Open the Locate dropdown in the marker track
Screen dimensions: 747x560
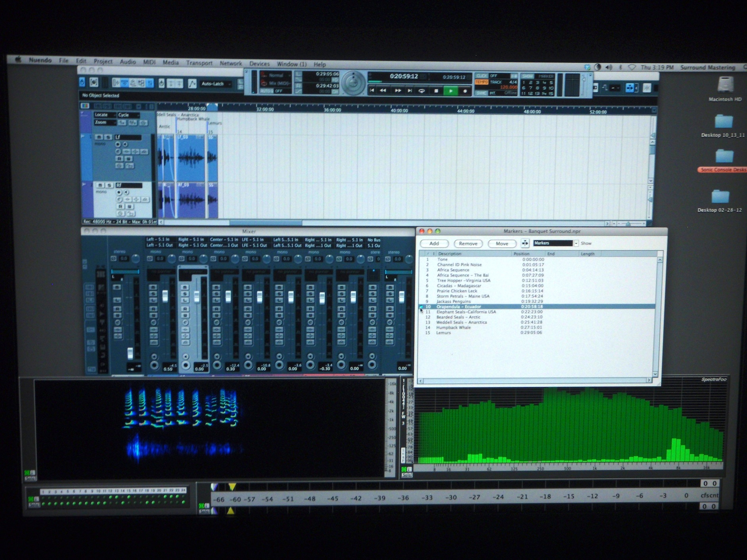pyautogui.click(x=105, y=115)
